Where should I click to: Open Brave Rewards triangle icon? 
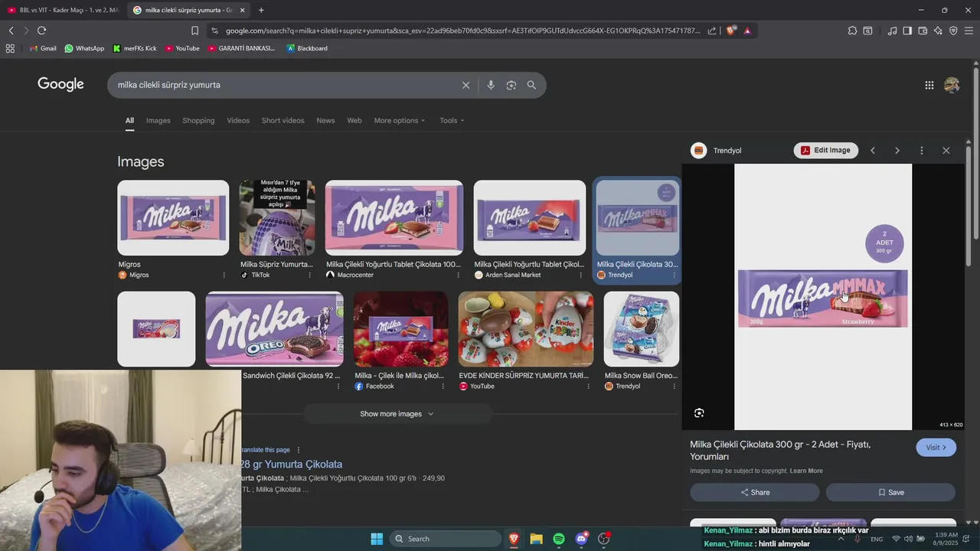click(x=747, y=31)
